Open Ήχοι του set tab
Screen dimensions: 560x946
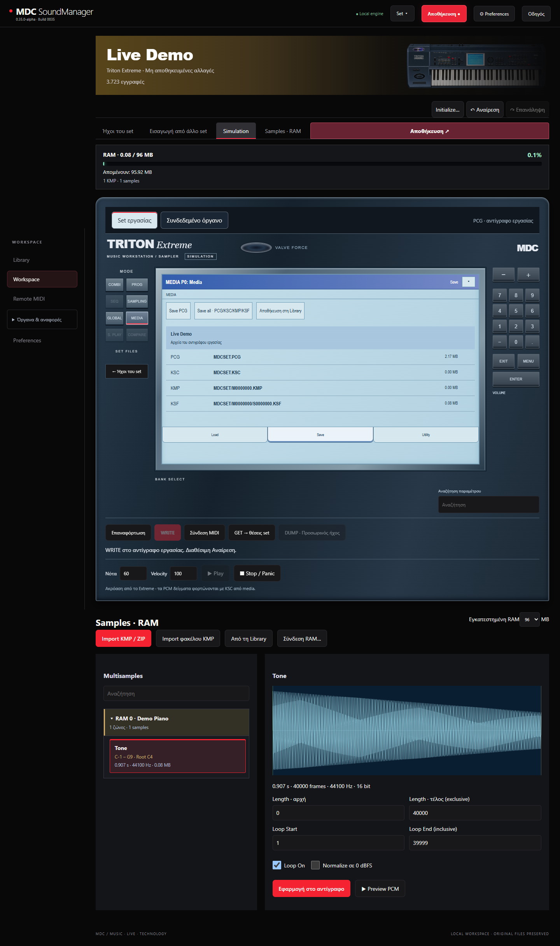118,131
